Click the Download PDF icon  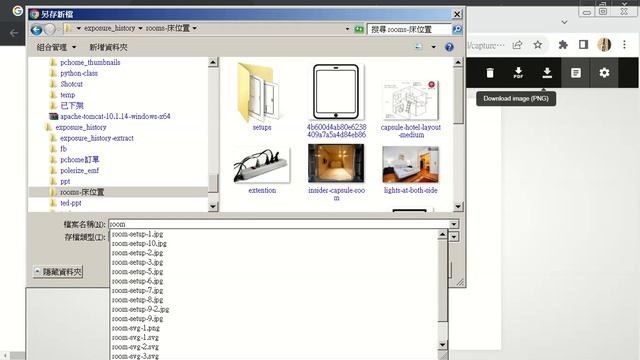518,73
